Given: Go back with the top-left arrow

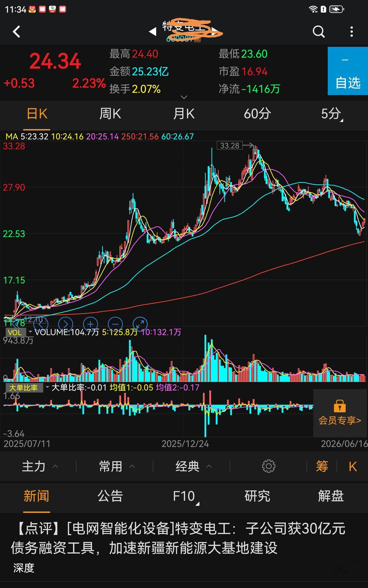Looking at the screenshot, I should tap(17, 32).
